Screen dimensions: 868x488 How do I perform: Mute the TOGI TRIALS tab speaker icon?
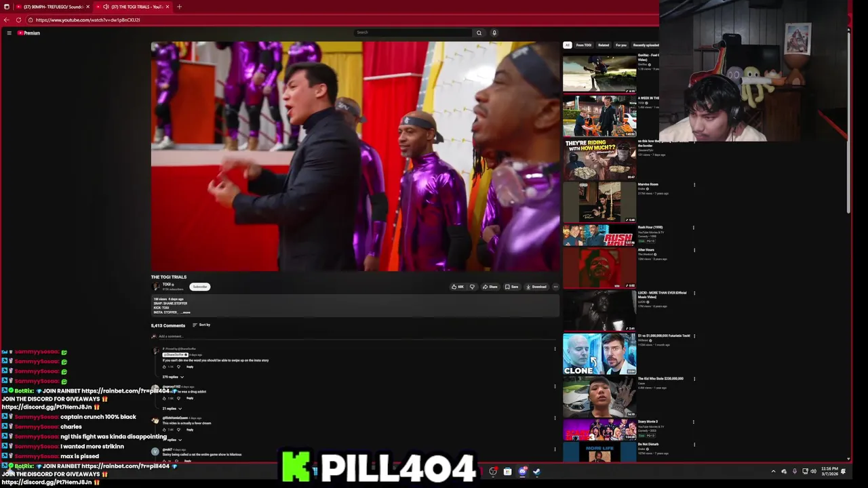point(106,7)
